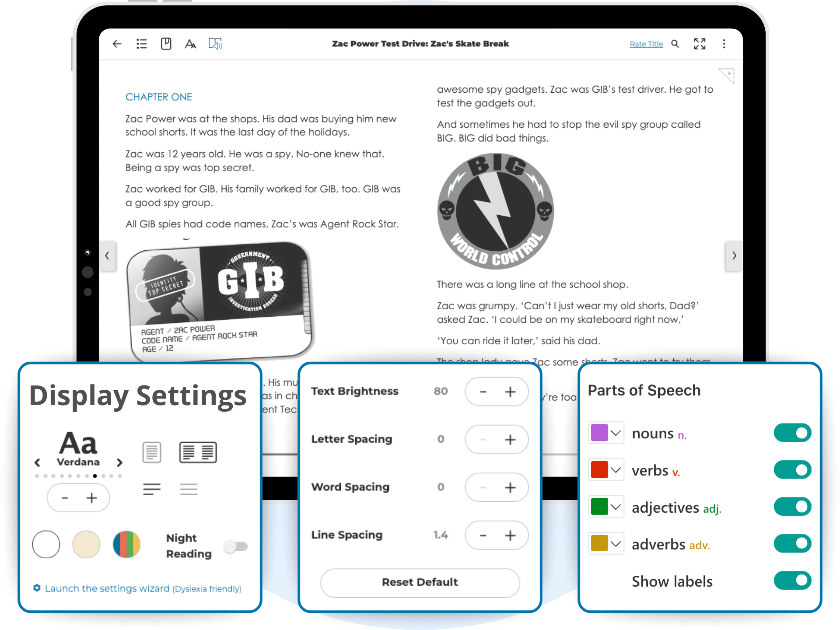840x630 pixels.
Task: Launch the settings wizard link
Action: tap(137, 588)
